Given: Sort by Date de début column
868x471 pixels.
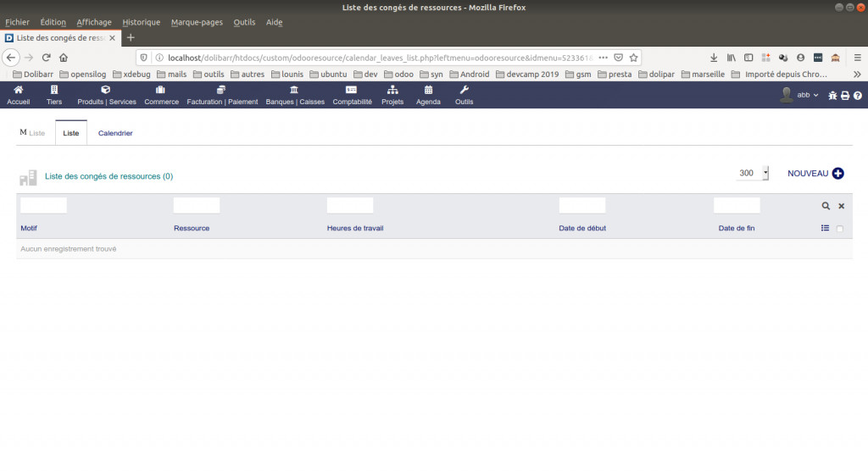Looking at the screenshot, I should [x=582, y=229].
